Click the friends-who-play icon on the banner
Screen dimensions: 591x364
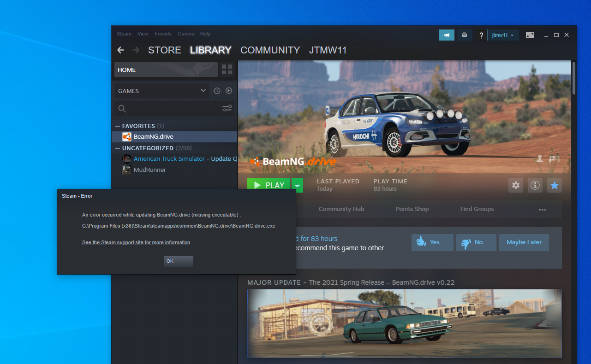pos(539,159)
